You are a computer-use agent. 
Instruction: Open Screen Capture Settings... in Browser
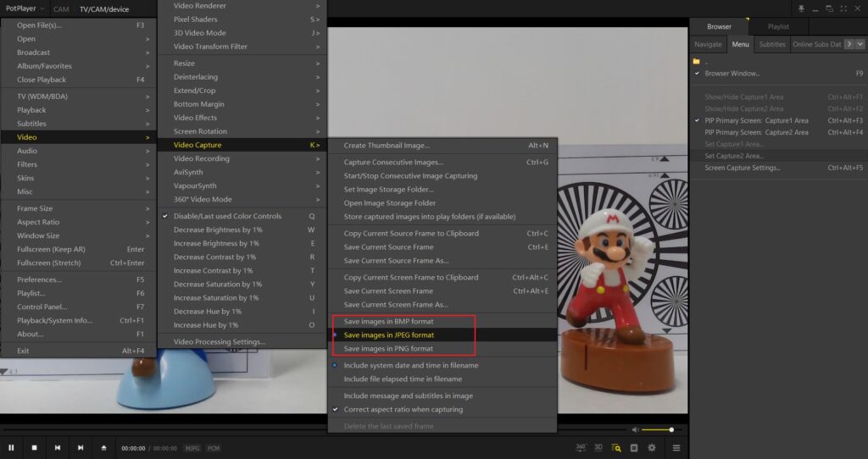click(778, 168)
